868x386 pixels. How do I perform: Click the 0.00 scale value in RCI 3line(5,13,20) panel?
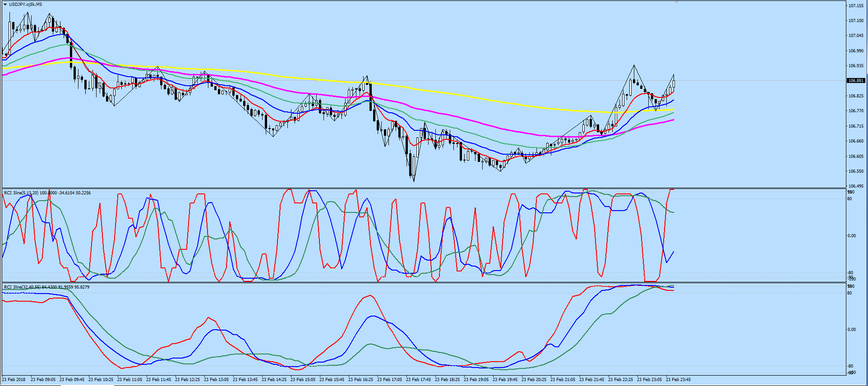pos(851,236)
